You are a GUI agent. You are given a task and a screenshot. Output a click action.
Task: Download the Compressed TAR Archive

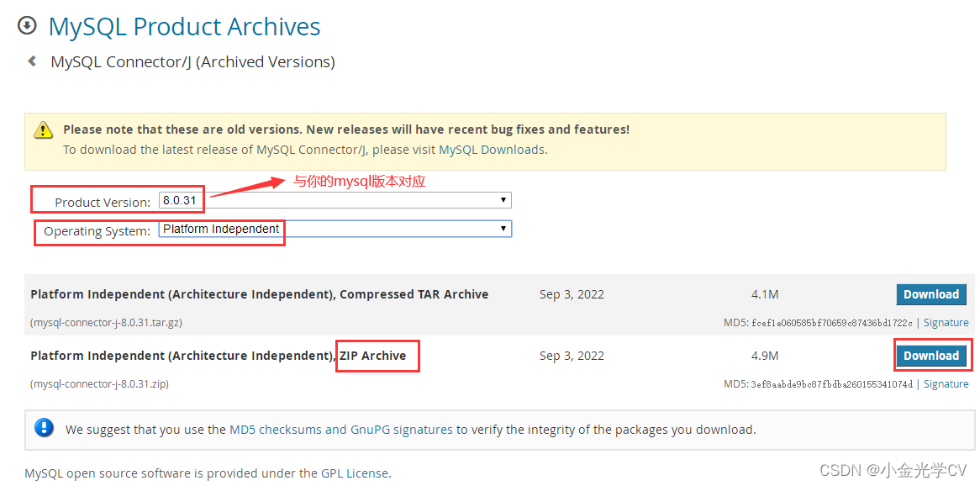930,294
